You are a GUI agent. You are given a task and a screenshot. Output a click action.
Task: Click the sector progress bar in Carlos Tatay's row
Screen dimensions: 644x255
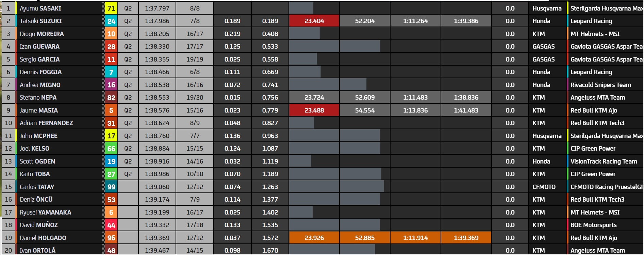point(336,187)
